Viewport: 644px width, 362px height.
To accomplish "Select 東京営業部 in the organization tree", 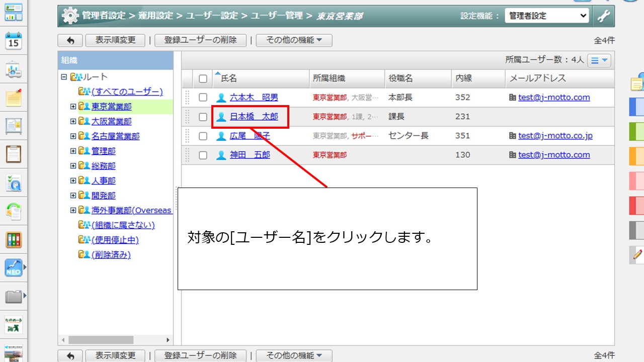I will (112, 107).
